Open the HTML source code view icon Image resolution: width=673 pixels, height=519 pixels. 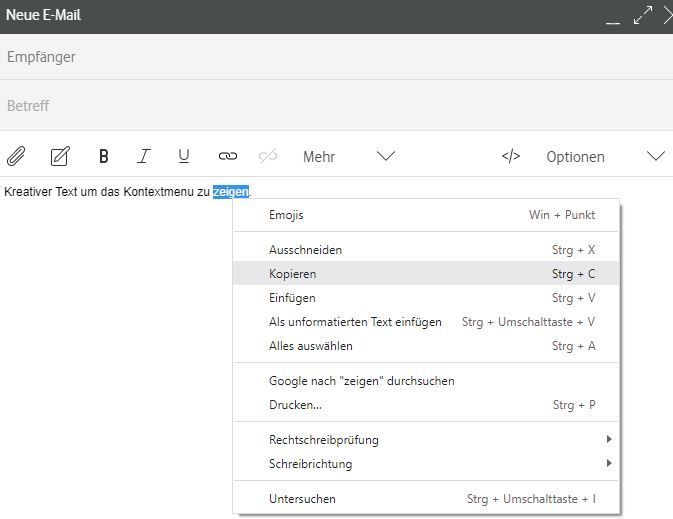(511, 156)
